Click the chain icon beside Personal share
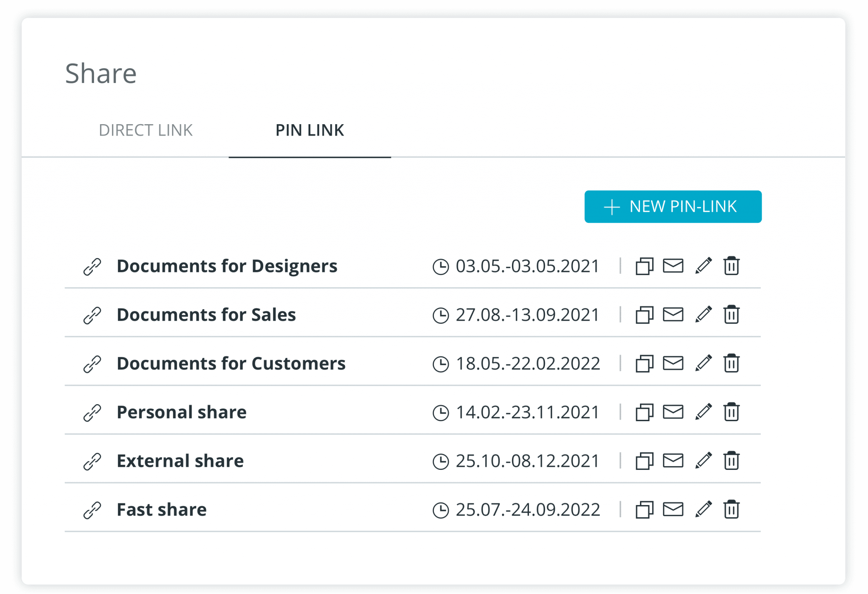Screen dimensions: 868x594 coord(92,411)
